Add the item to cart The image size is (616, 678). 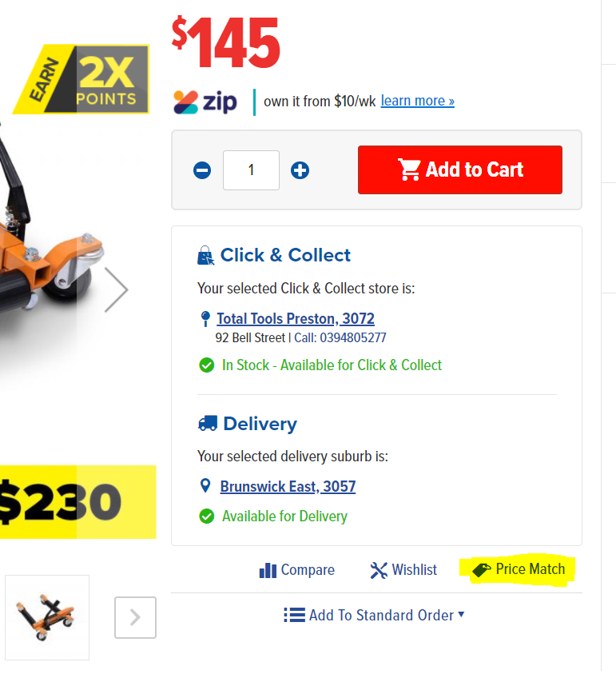[460, 170]
